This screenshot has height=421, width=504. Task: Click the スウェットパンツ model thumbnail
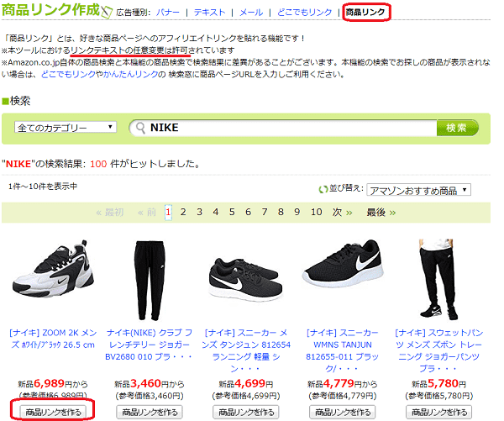click(438, 279)
